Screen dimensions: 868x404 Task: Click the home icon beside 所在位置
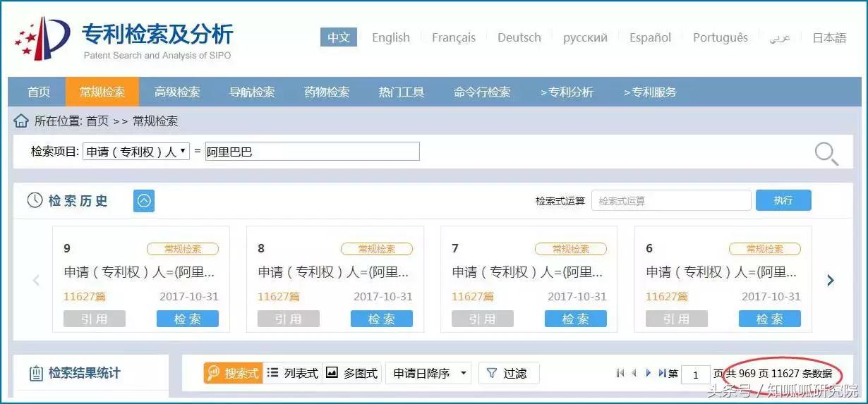(x=21, y=121)
